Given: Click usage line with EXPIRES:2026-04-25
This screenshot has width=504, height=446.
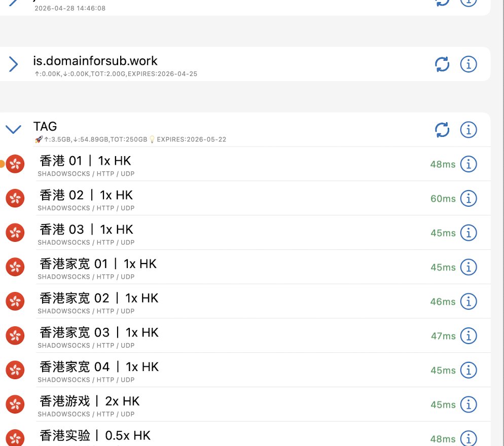Looking at the screenshot, I should (x=116, y=74).
